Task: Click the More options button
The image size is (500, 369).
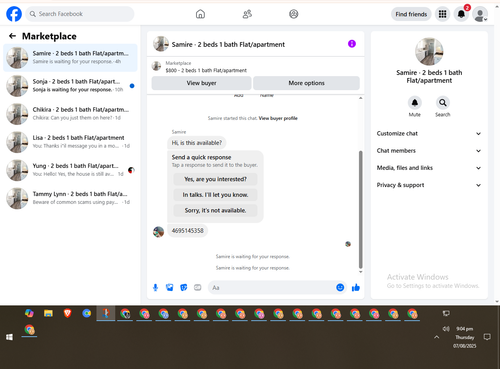Action: [x=306, y=83]
